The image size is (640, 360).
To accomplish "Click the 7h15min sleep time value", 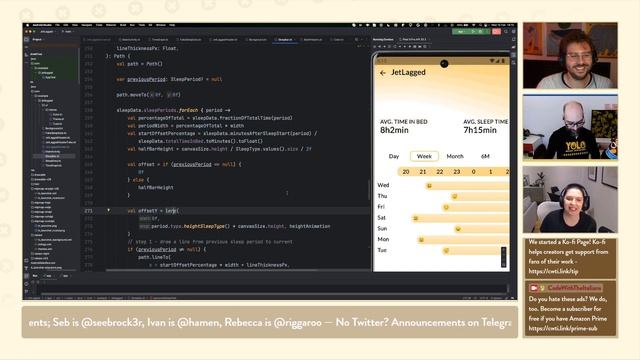I will pyautogui.click(x=480, y=130).
